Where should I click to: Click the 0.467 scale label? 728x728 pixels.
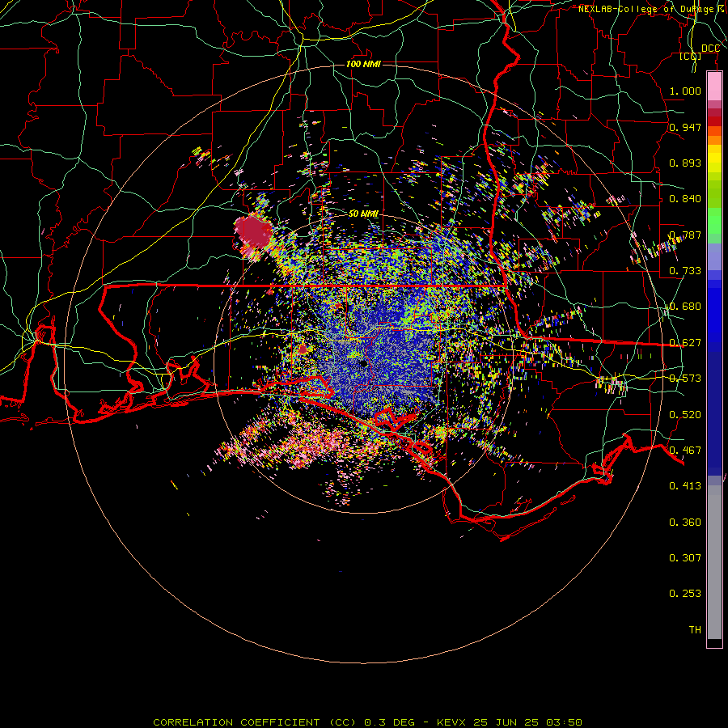685,451
